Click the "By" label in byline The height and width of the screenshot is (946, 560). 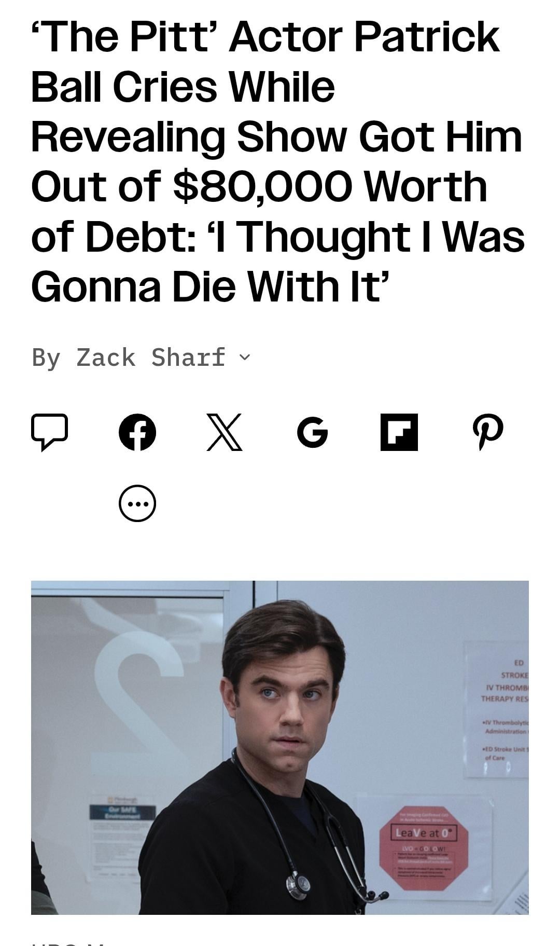[x=46, y=357]
